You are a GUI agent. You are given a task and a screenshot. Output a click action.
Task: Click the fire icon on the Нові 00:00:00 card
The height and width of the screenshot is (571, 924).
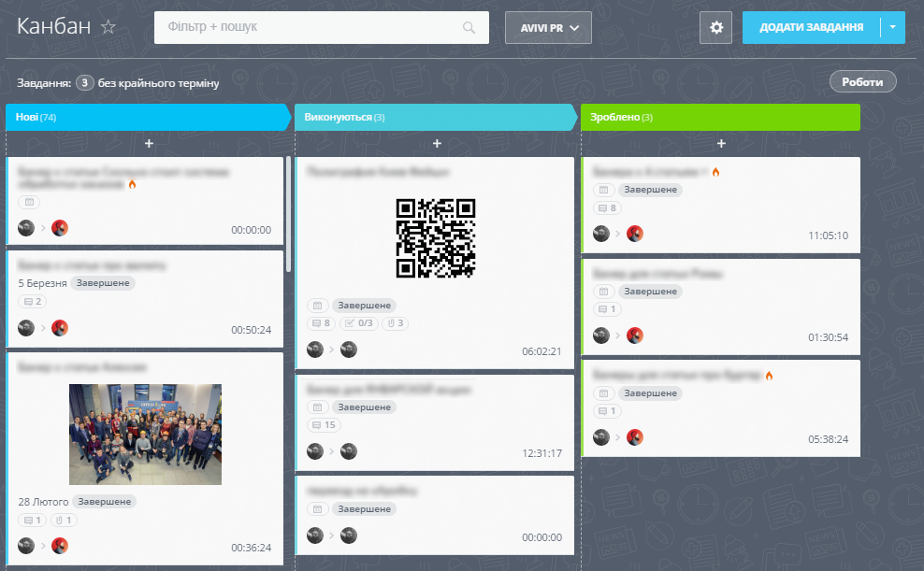tap(132, 184)
